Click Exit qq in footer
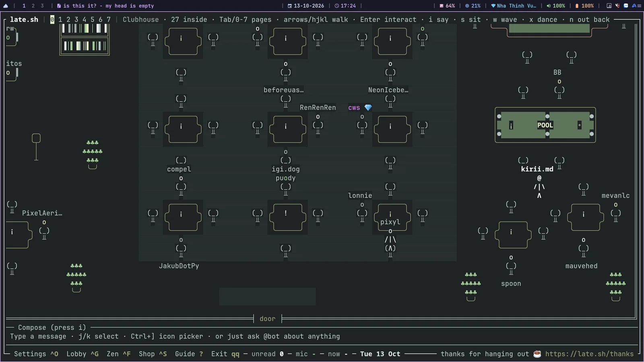Viewport: 644px width, 362px height. tap(225, 354)
